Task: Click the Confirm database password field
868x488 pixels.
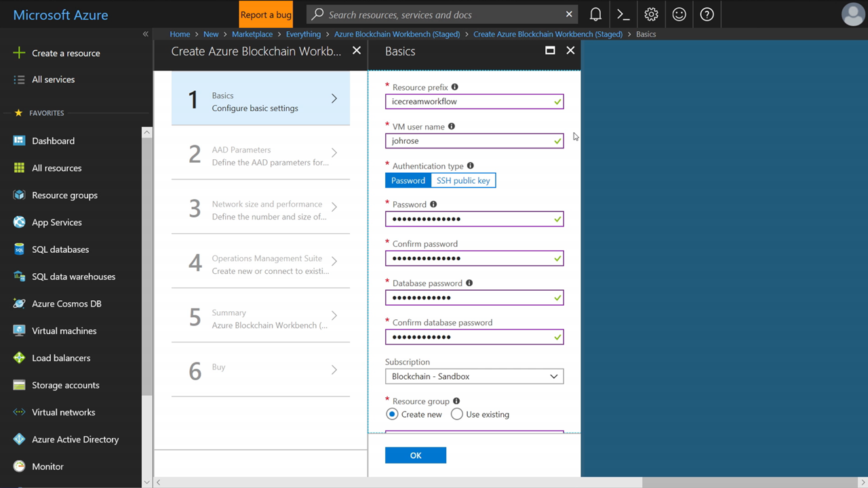Action: pos(474,337)
